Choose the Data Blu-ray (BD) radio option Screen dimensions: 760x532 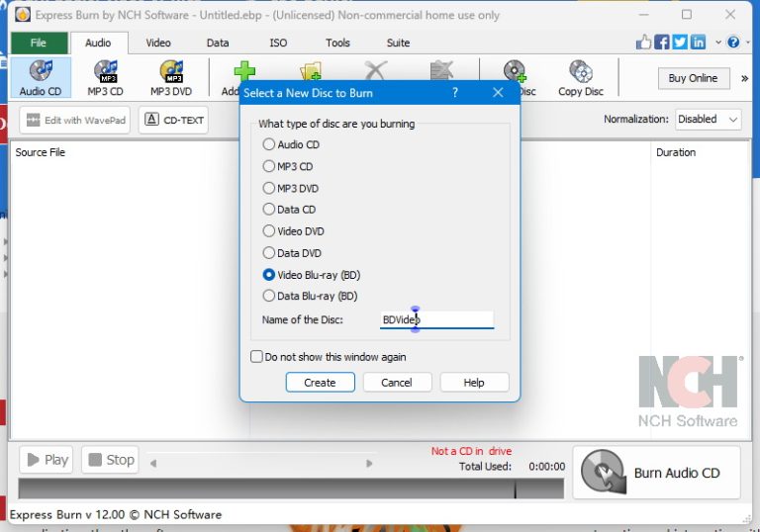point(269,296)
